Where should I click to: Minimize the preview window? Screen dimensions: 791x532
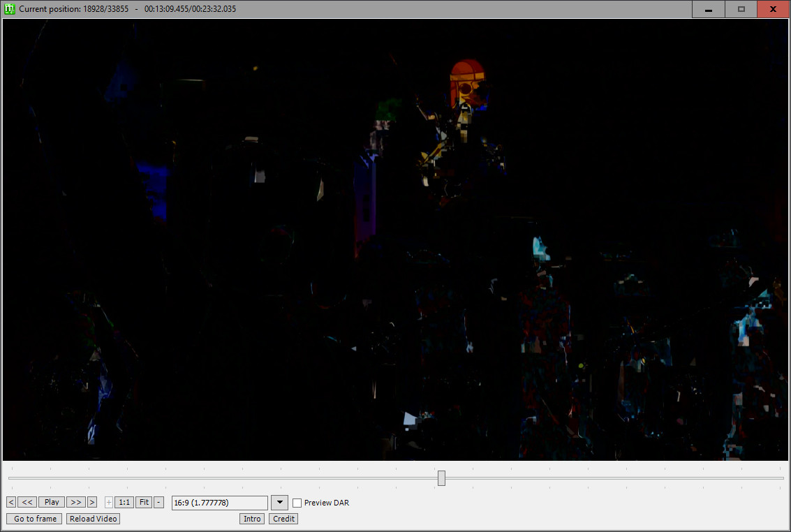pyautogui.click(x=708, y=9)
